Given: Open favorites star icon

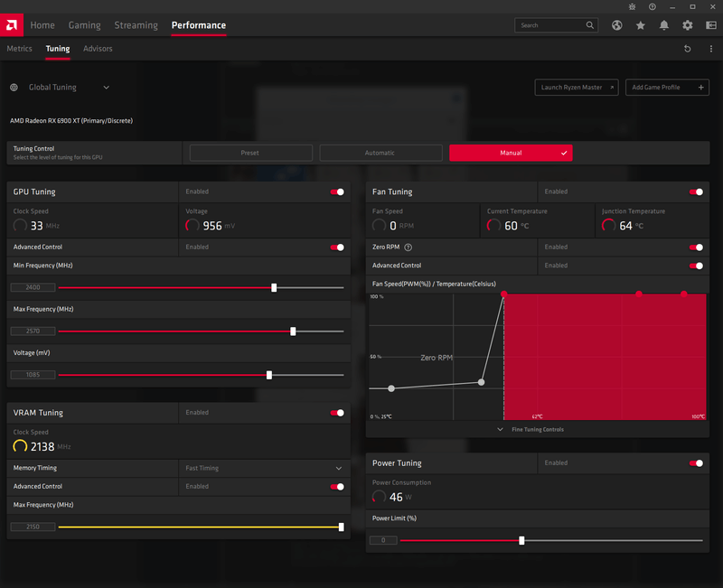Looking at the screenshot, I should click(641, 25).
